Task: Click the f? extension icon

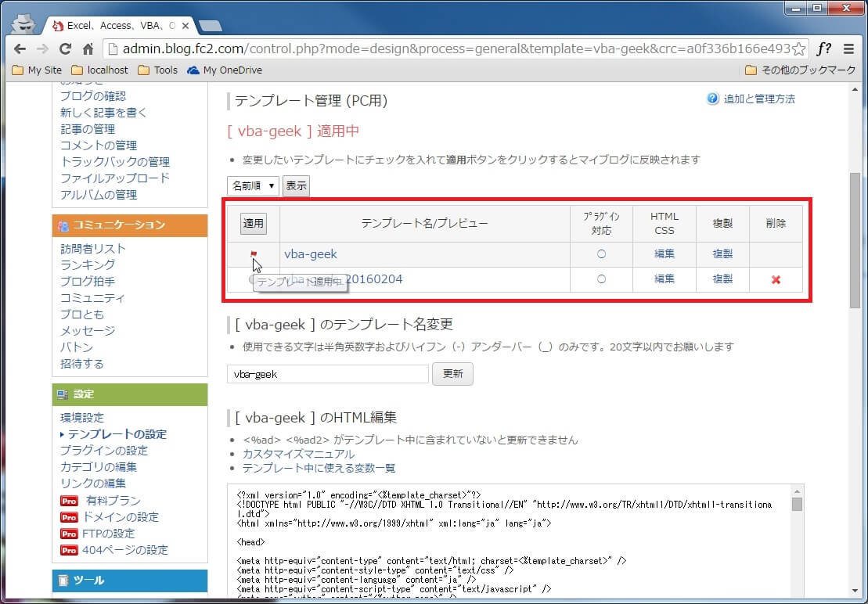Action: tap(824, 49)
